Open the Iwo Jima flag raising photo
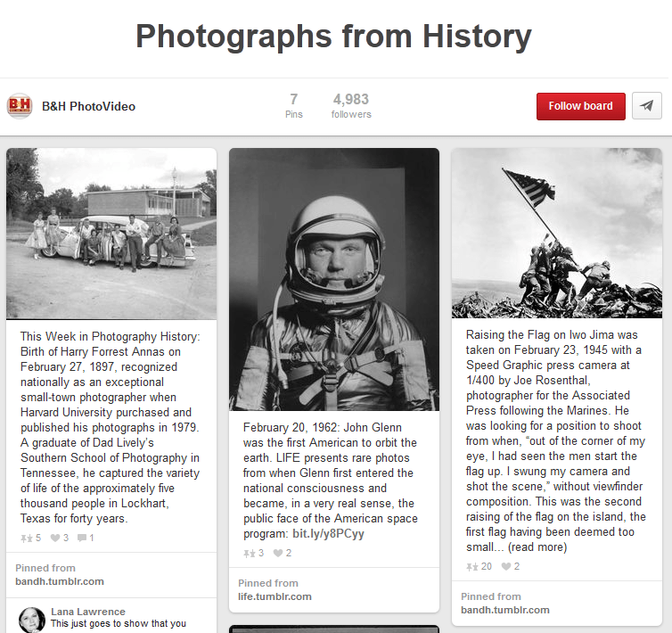This screenshot has height=633, width=672. pyautogui.click(x=557, y=233)
